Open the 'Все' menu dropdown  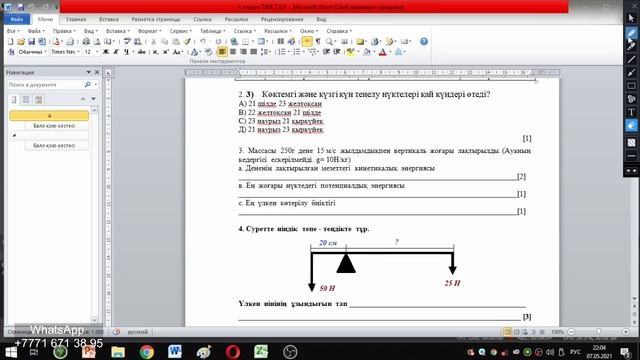coord(13,31)
